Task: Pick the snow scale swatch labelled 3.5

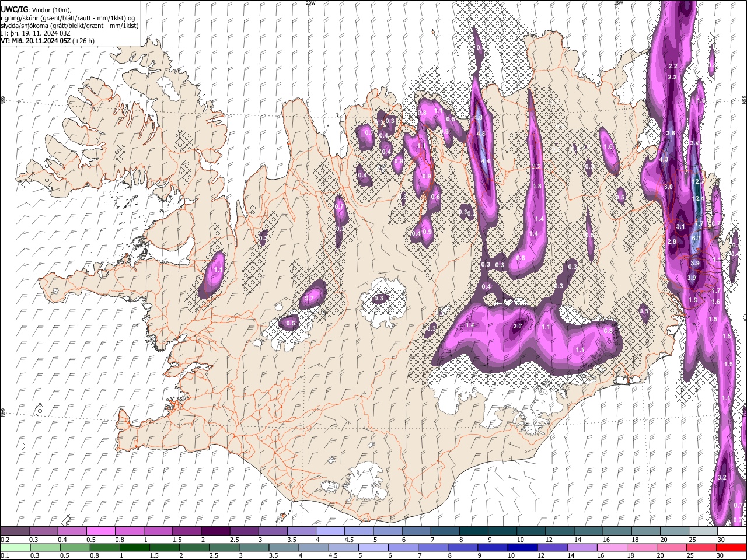Action: pos(302,531)
